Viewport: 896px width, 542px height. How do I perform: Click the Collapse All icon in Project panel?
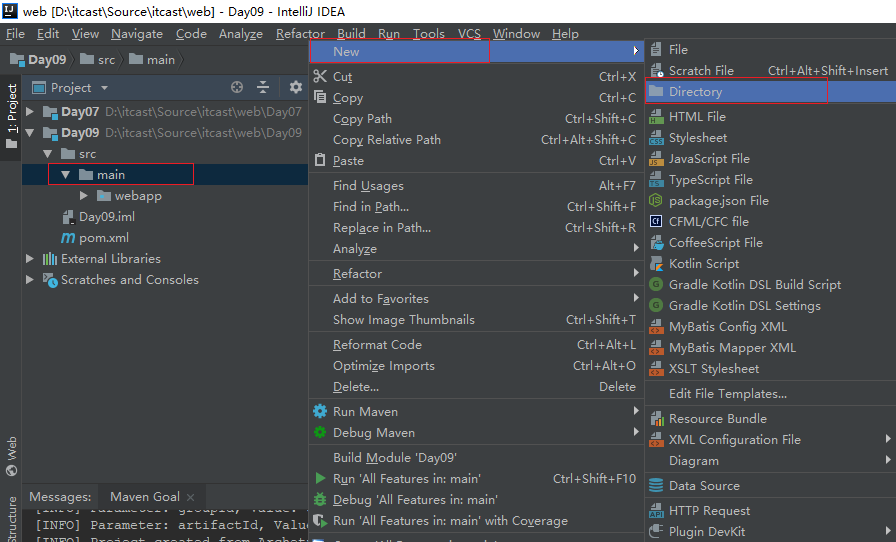(x=263, y=88)
